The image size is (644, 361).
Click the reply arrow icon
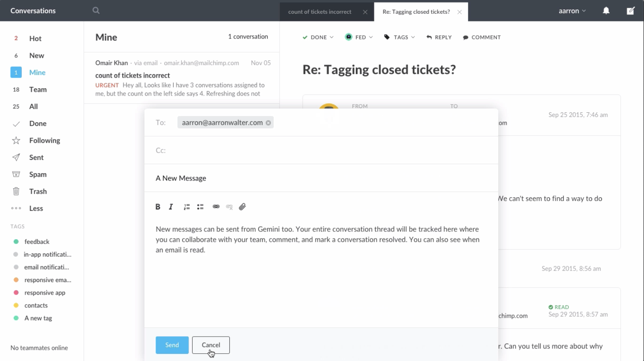tap(429, 37)
